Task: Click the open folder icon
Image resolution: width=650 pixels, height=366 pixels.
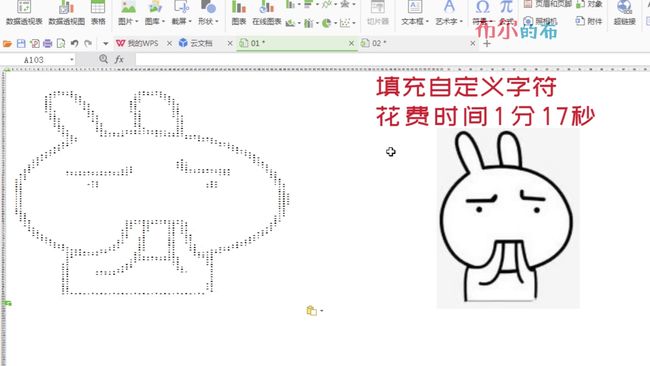Action: (7, 44)
